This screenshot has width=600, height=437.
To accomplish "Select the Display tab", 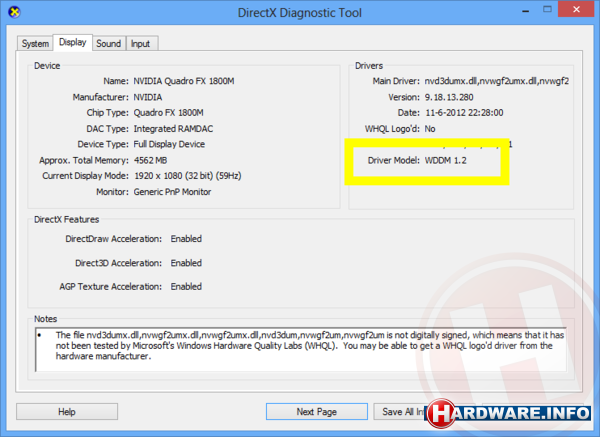I will [x=73, y=42].
